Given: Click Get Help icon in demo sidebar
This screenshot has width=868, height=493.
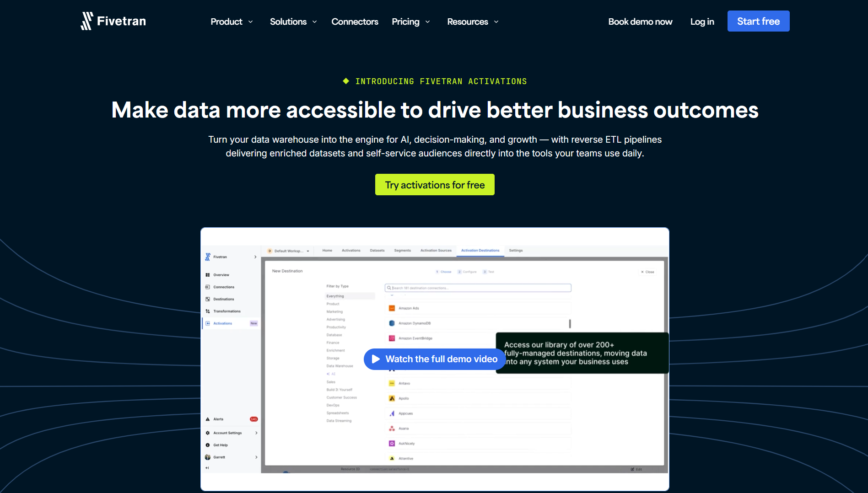Looking at the screenshot, I should [208, 445].
